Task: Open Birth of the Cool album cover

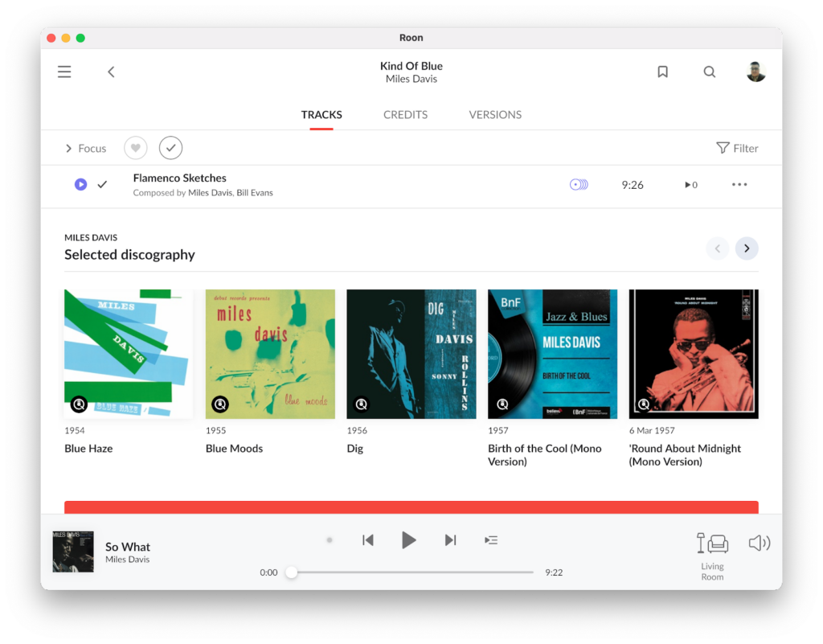Action: pyautogui.click(x=552, y=354)
